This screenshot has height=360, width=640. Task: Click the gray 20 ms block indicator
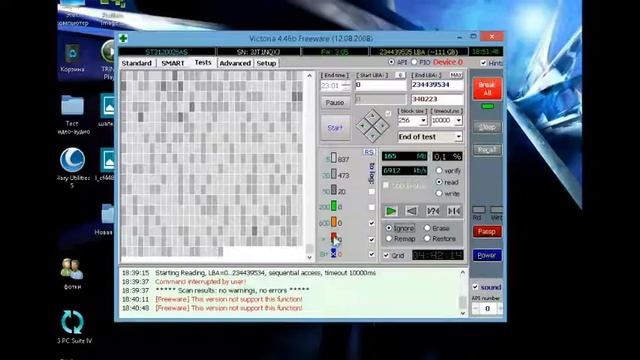click(334, 174)
